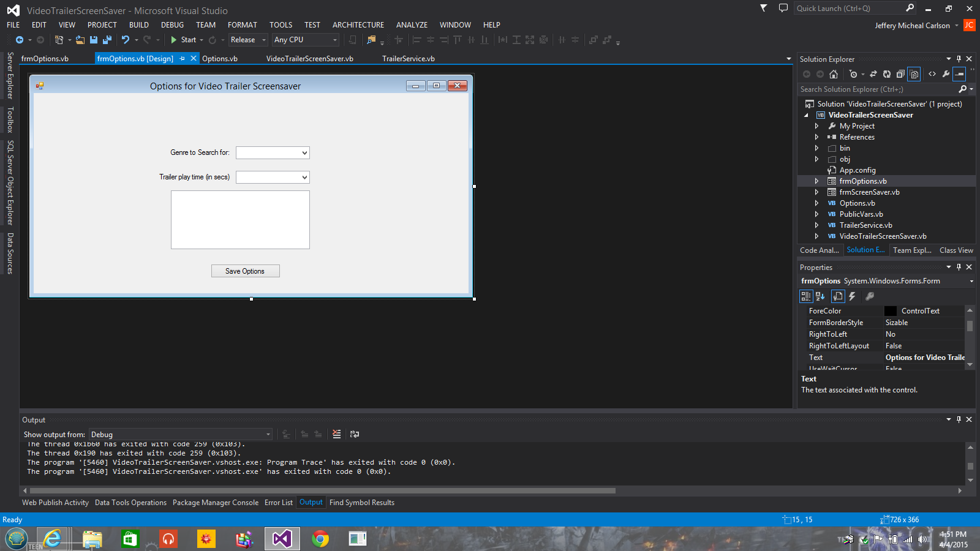Screen dimensions: 980x551
Task: Open the Error List tab
Action: (x=279, y=503)
